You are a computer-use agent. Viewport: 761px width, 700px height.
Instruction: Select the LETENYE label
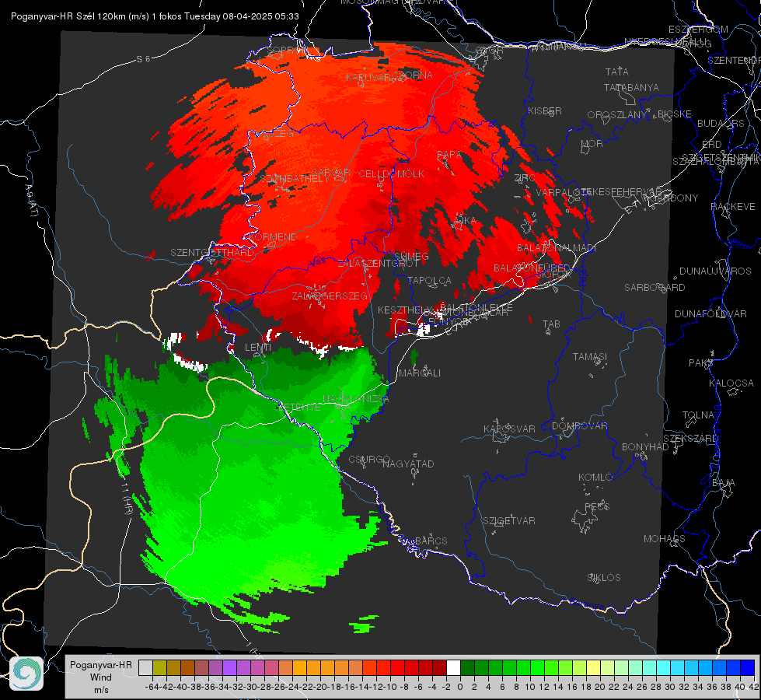click(299, 408)
